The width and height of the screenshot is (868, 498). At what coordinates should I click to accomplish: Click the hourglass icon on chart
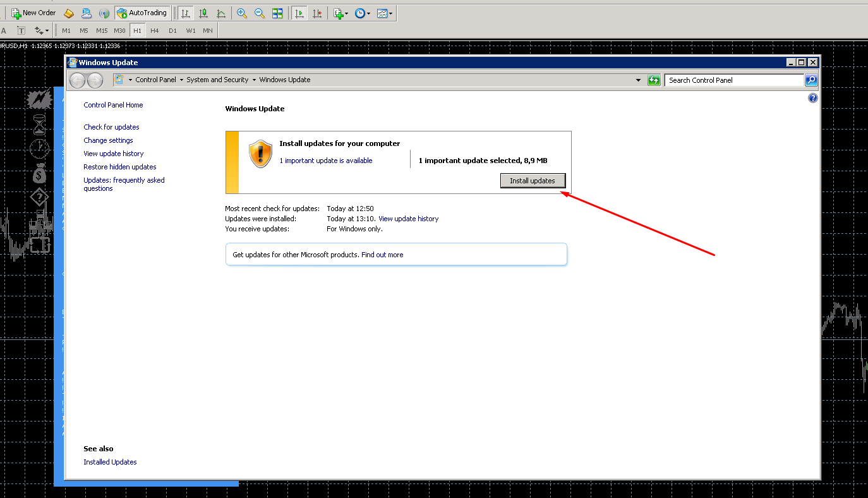coord(40,124)
